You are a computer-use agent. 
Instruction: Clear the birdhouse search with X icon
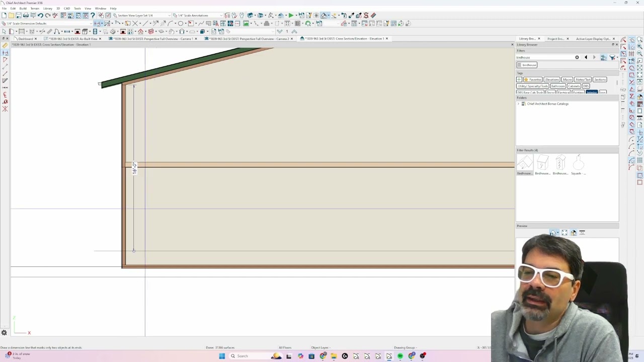[x=577, y=57]
